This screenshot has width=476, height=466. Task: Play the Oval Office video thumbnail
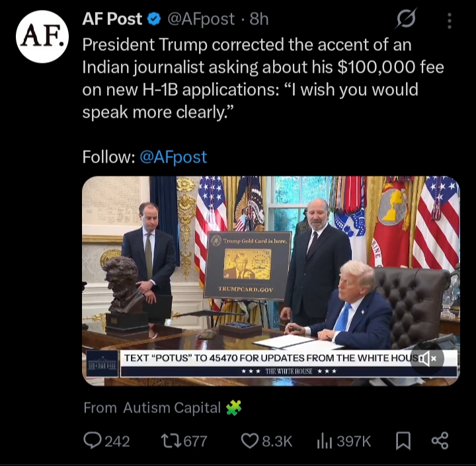click(x=271, y=281)
